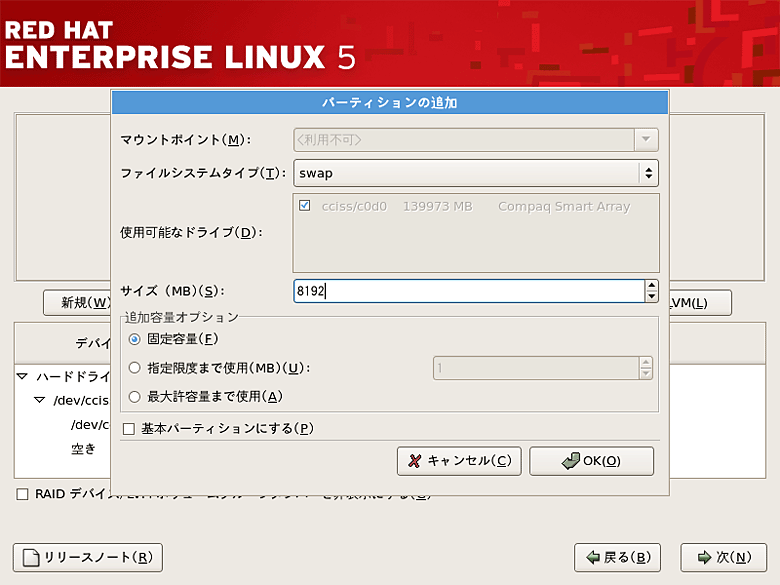Click the right arrow icon on 次
This screenshot has height=585, width=780.
point(704,558)
